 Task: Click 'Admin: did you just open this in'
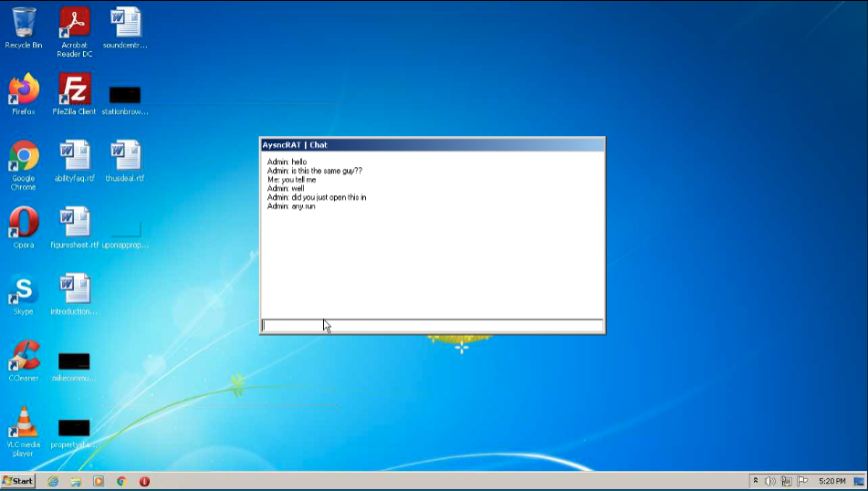coord(317,198)
